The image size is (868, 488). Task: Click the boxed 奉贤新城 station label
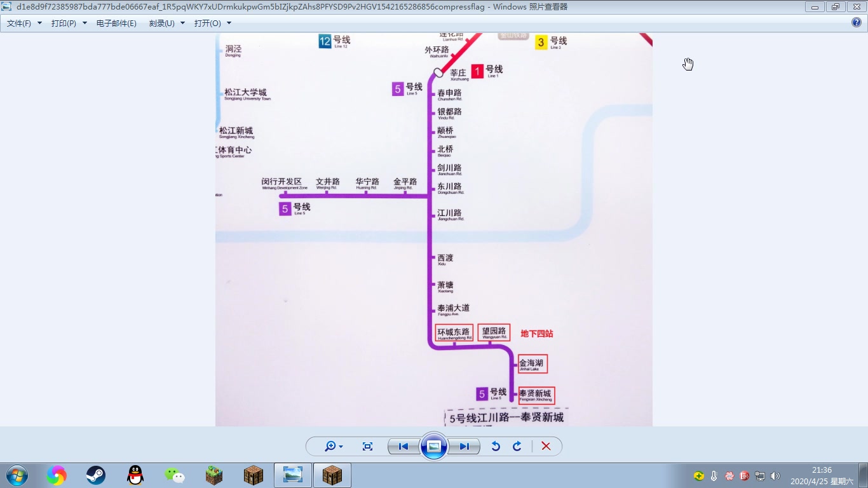[x=536, y=395]
